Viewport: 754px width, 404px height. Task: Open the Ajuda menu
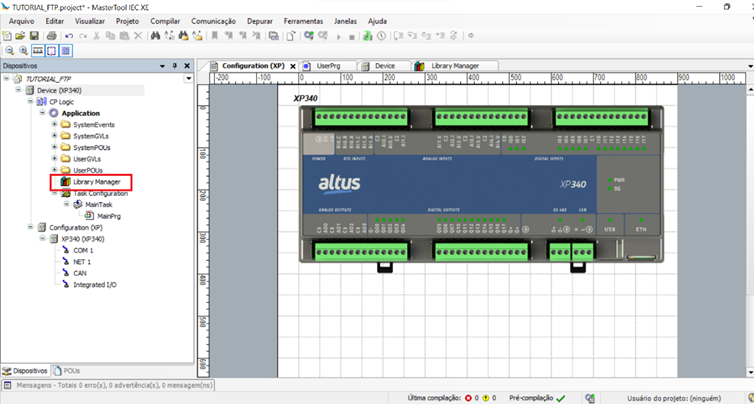(377, 21)
